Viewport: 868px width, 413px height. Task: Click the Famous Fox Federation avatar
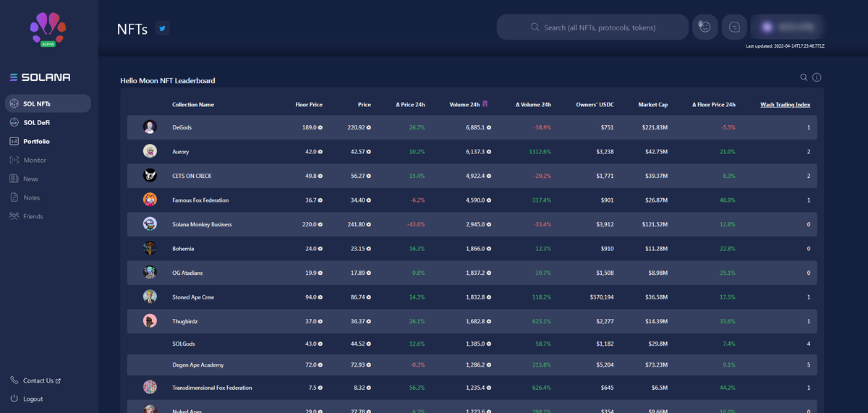150,200
